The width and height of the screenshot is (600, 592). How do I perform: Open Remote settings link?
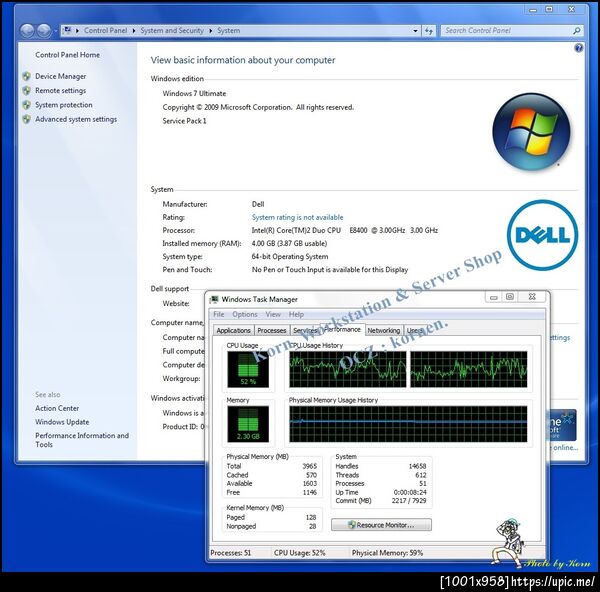click(x=60, y=91)
